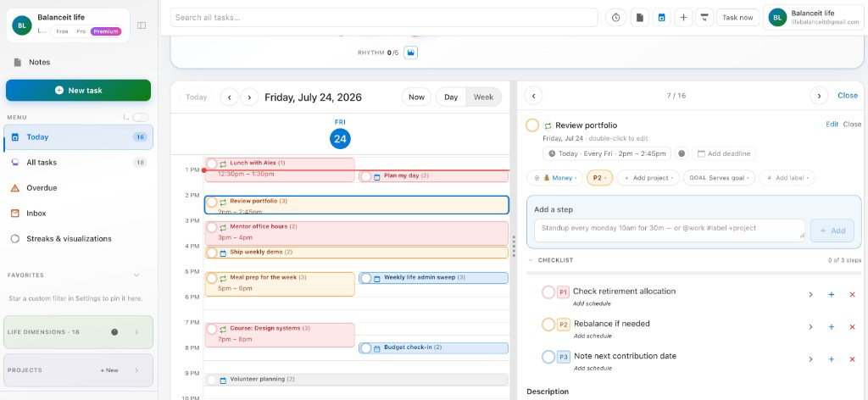Click the Add a step input field
The width and height of the screenshot is (868, 400).
coord(670,230)
